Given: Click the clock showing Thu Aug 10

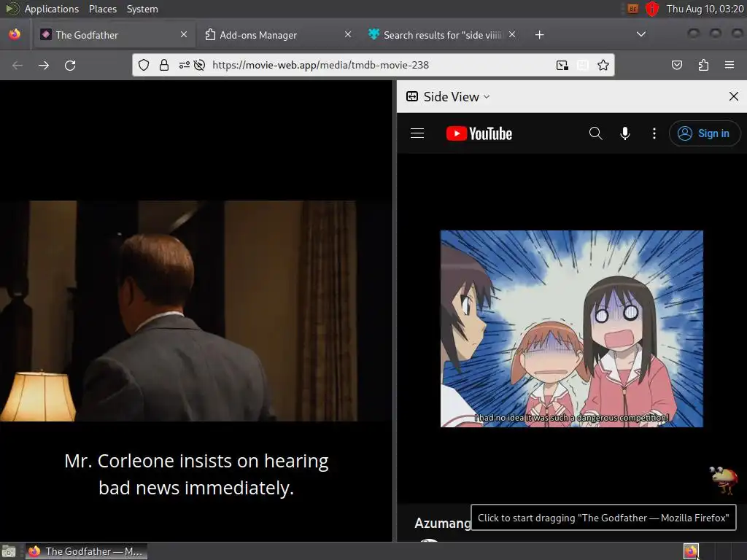Looking at the screenshot, I should click(x=705, y=9).
